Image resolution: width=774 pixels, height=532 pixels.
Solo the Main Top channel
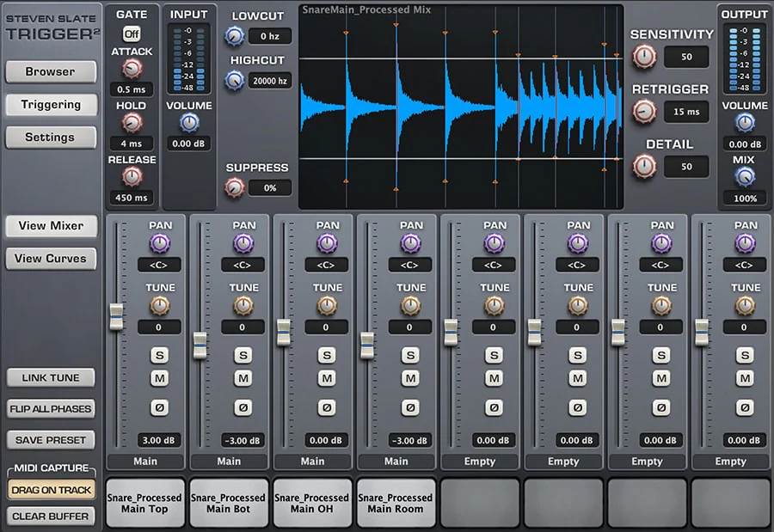tap(160, 355)
